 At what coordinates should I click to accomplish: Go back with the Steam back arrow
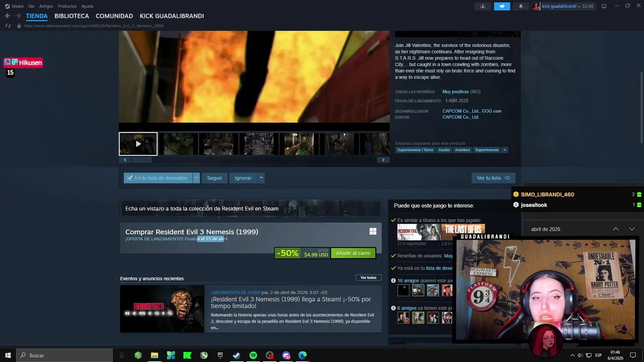click(8, 16)
